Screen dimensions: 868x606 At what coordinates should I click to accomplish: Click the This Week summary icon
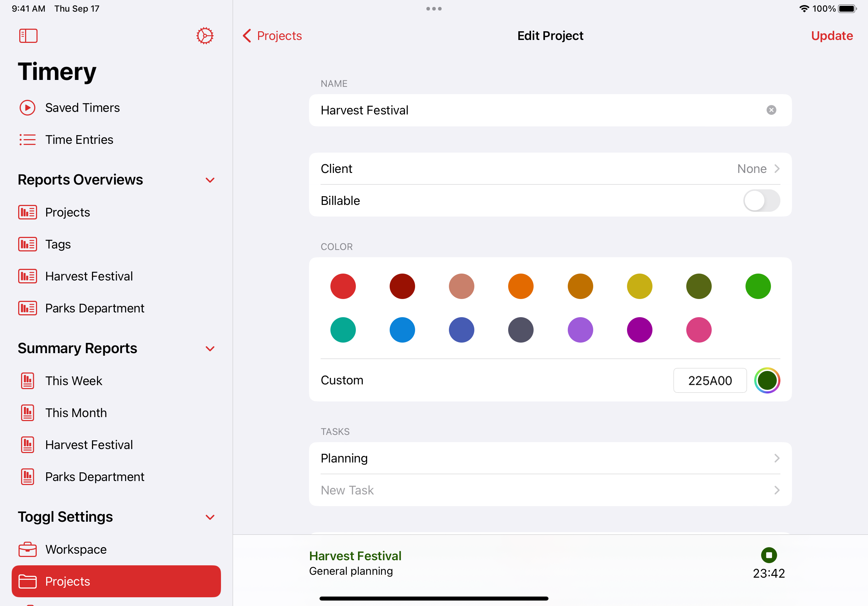click(x=28, y=381)
